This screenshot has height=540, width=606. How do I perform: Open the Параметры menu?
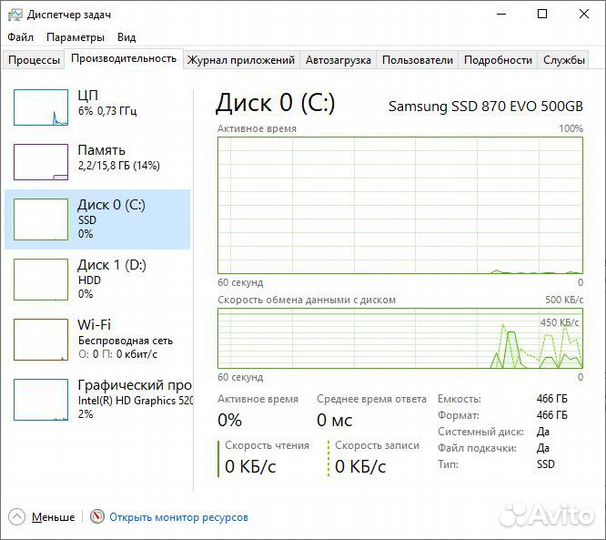75,37
